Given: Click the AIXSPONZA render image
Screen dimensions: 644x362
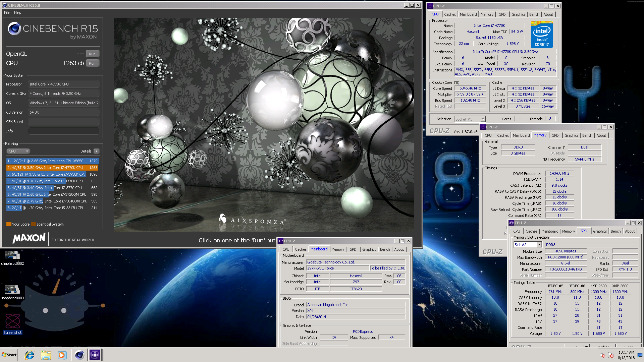Looking at the screenshot, I should [264, 125].
